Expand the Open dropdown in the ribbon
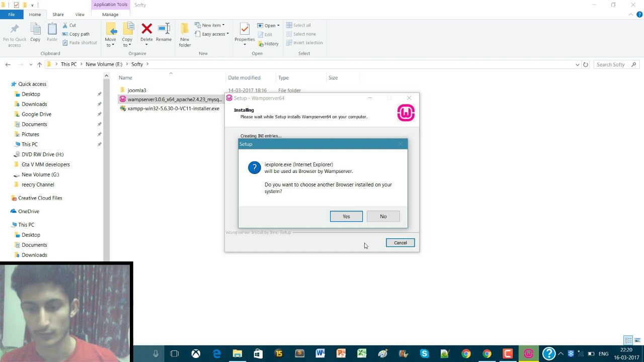This screenshot has height=362, width=644. tap(268, 25)
